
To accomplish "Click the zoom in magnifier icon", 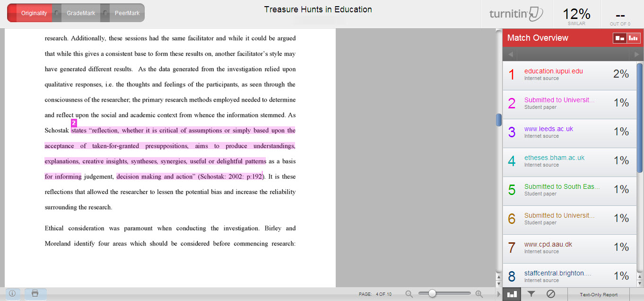I will [479, 294].
